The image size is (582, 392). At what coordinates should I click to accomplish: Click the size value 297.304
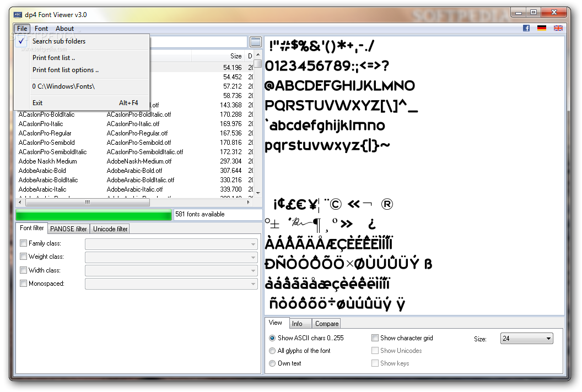[x=230, y=161]
